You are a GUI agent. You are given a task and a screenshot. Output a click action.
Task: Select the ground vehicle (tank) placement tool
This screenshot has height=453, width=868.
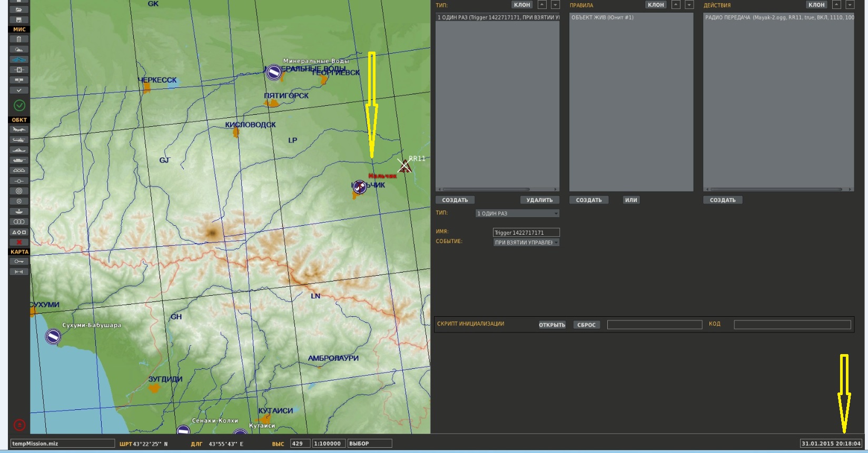[x=19, y=160]
